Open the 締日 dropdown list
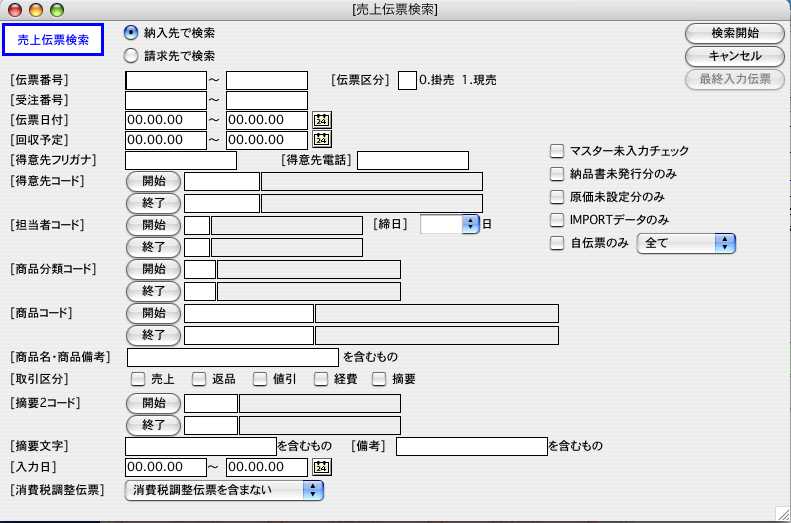Screen dimensions: 791x523 pyautogui.click(x=471, y=224)
